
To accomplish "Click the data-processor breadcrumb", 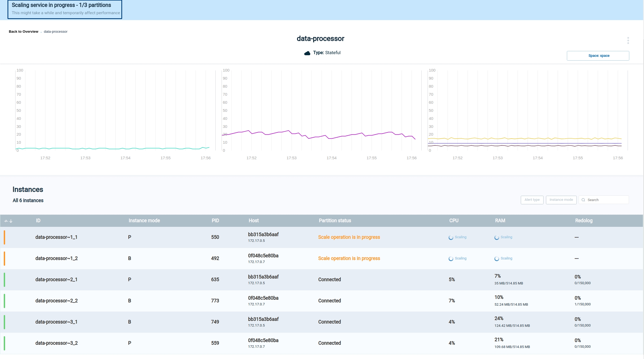I will (55, 32).
